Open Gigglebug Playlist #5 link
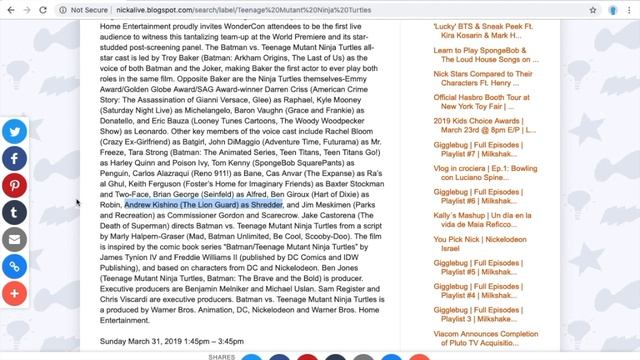640x360 pixels. coord(478,267)
